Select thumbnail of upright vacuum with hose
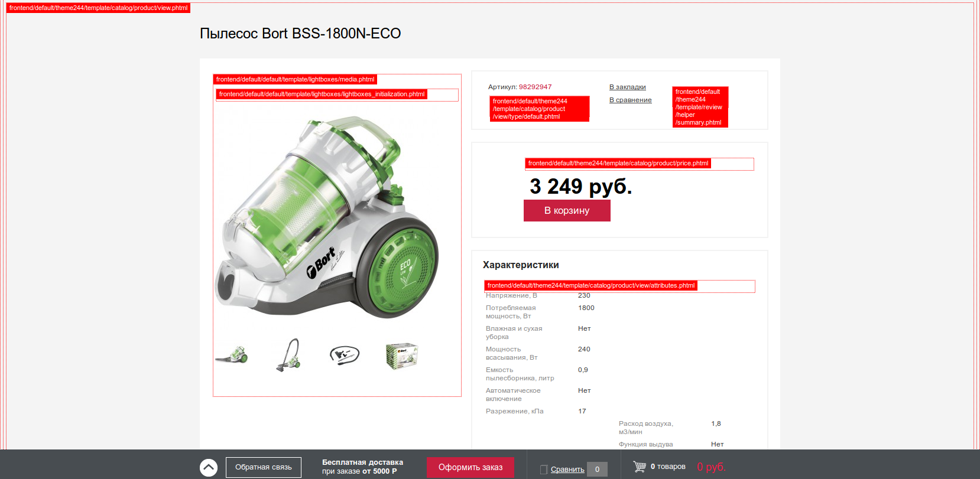Viewport: 980px width, 479px height. click(x=288, y=355)
